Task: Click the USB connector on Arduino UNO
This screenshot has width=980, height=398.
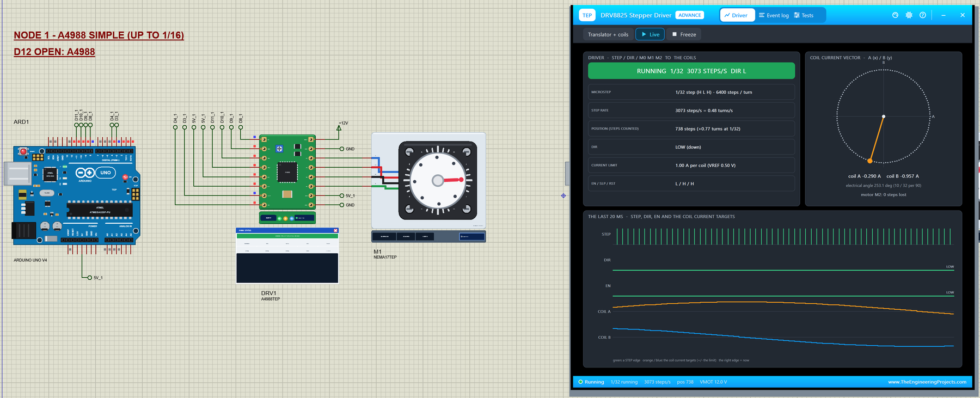Action: click(17, 175)
